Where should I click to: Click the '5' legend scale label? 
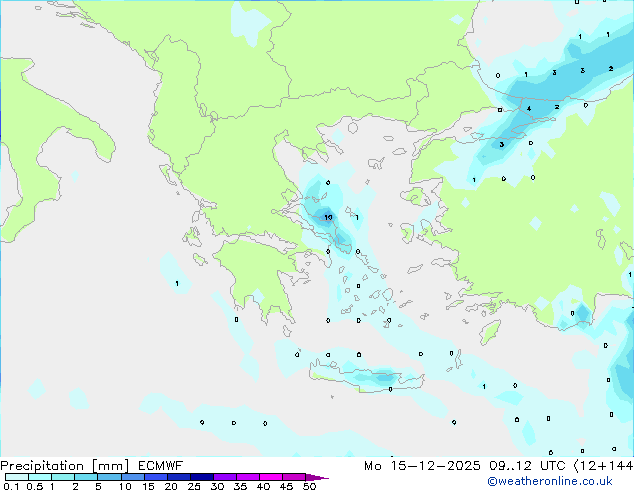pyautogui.click(x=98, y=486)
